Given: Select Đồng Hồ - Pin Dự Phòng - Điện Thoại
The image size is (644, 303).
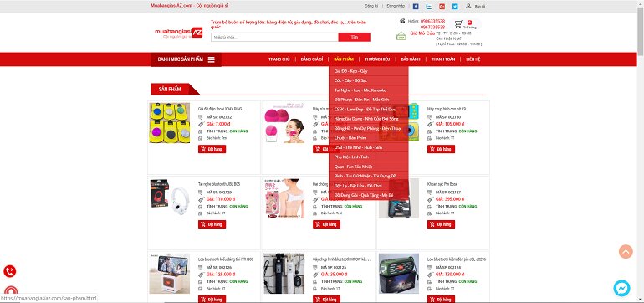Looking at the screenshot, I should pyautogui.click(x=368, y=128).
